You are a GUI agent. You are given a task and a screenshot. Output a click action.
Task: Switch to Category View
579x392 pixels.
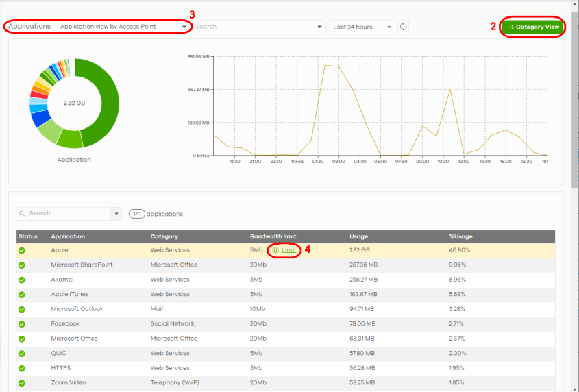pos(533,27)
